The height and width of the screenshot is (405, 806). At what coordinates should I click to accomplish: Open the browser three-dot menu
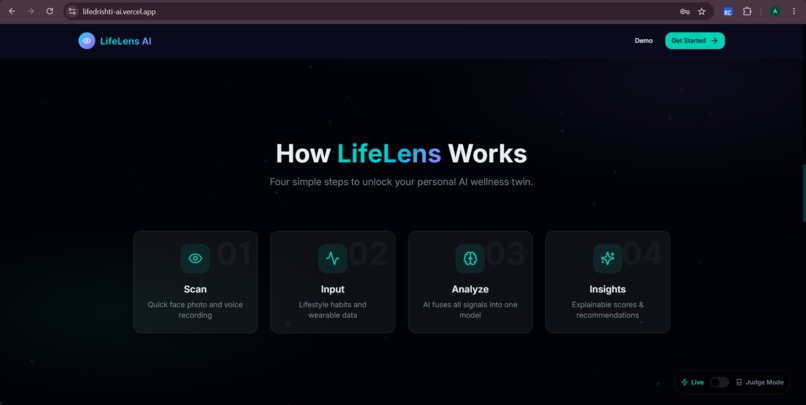[794, 11]
